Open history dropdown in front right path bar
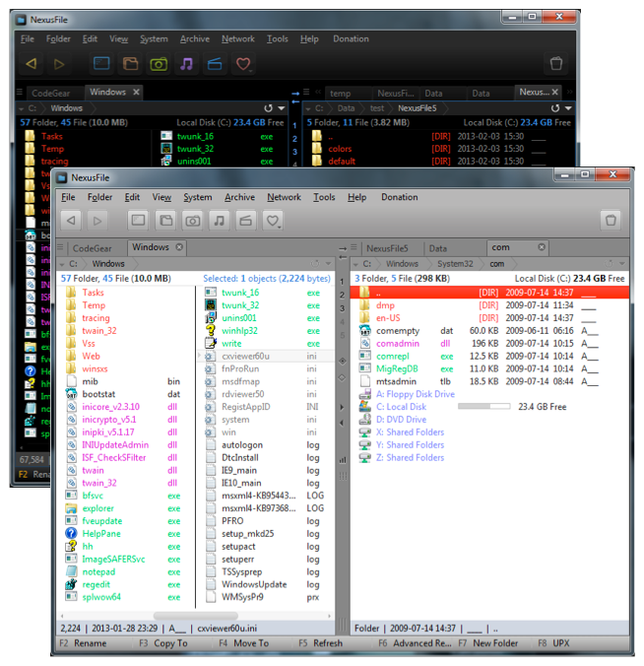 [622, 264]
